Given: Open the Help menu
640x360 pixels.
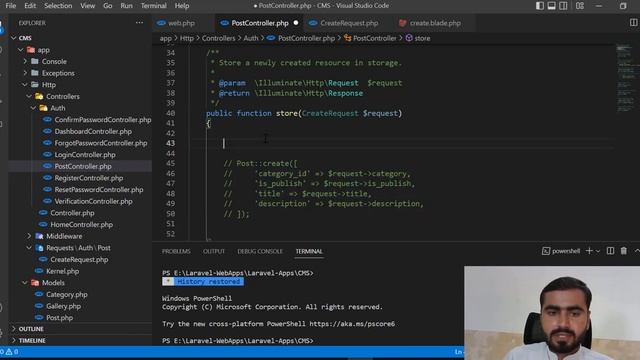Looking at the screenshot, I should tap(182, 6).
